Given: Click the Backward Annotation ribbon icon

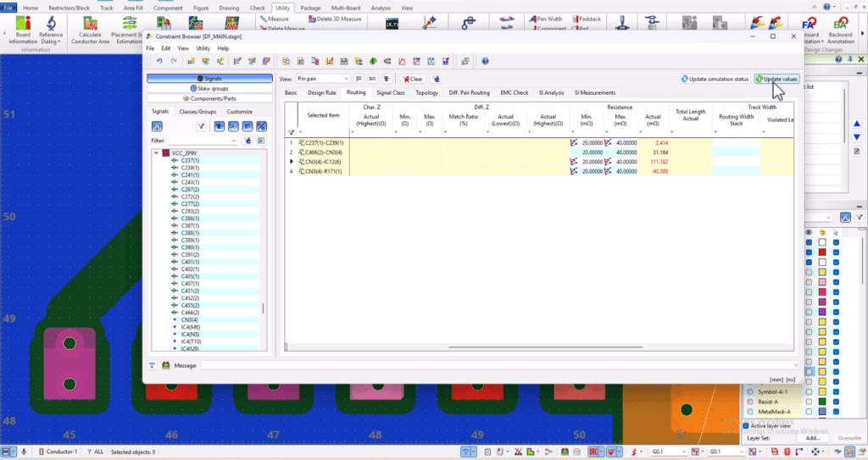Looking at the screenshot, I should point(840,30).
